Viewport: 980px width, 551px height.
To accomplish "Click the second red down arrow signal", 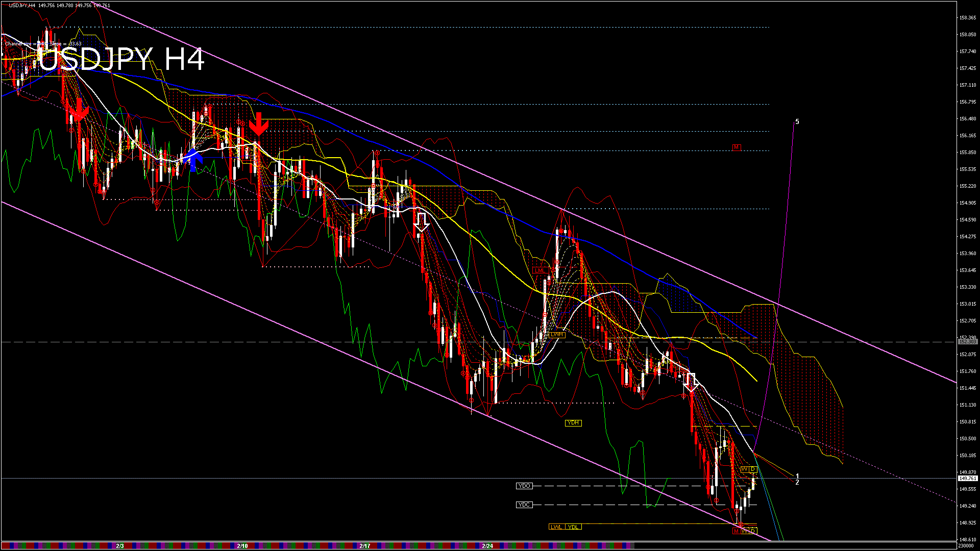I will [x=259, y=124].
